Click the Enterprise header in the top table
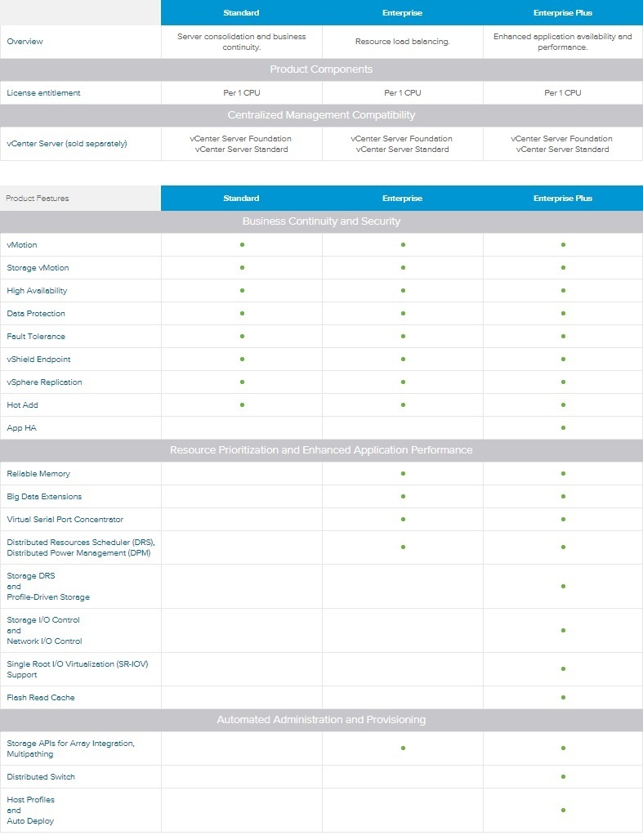This screenshot has width=643, height=840. [402, 13]
